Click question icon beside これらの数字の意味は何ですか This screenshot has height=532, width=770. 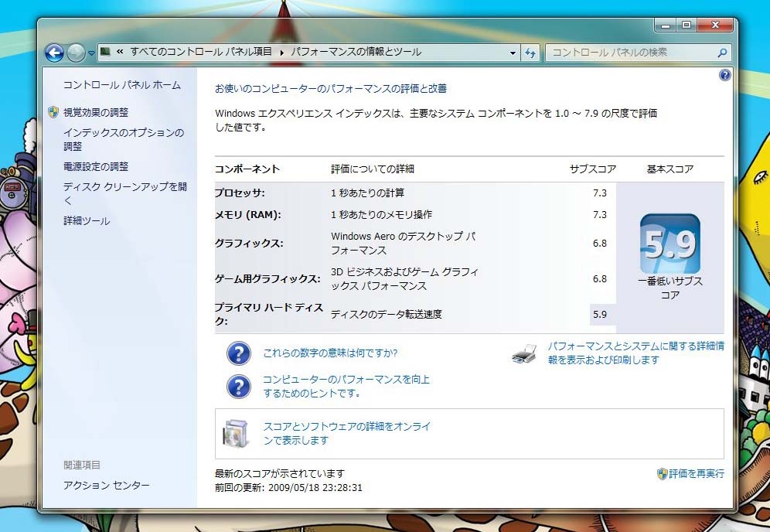point(239,353)
